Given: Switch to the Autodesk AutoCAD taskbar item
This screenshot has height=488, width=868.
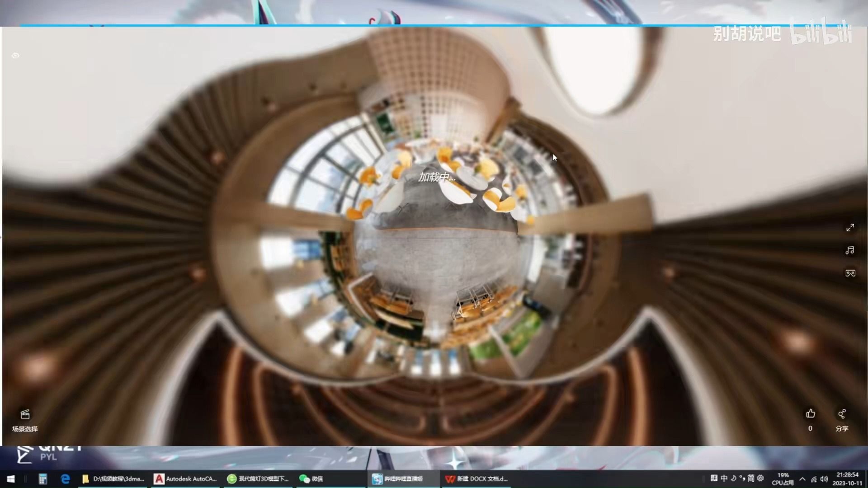Looking at the screenshot, I should click(185, 479).
